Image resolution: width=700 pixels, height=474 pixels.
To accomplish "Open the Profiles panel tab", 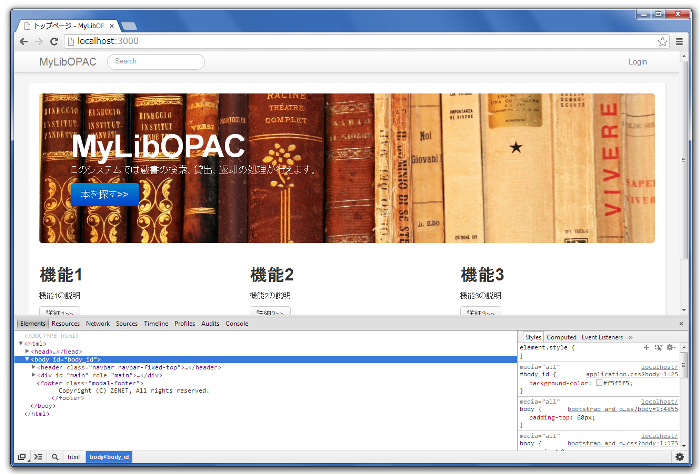I will [185, 324].
